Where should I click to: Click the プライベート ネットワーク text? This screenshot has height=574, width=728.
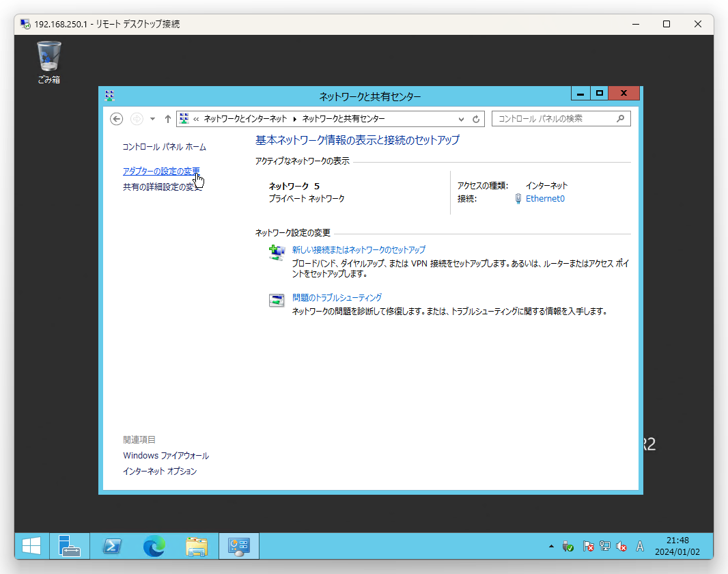[307, 199]
